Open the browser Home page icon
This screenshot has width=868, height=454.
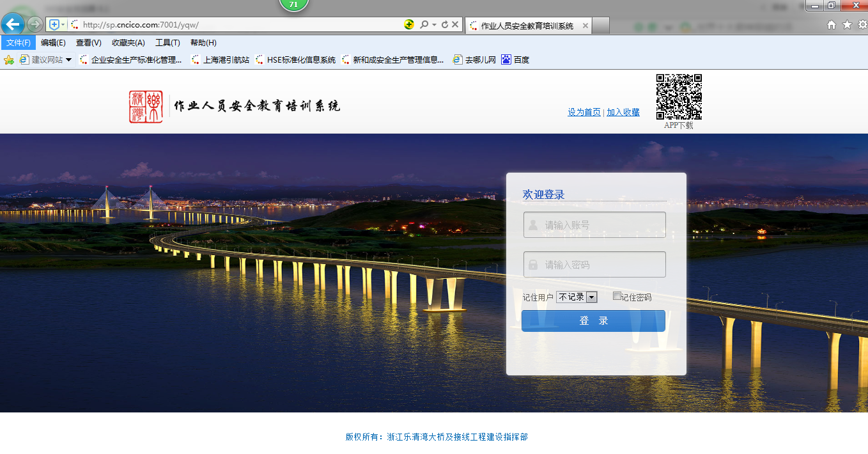(832, 25)
